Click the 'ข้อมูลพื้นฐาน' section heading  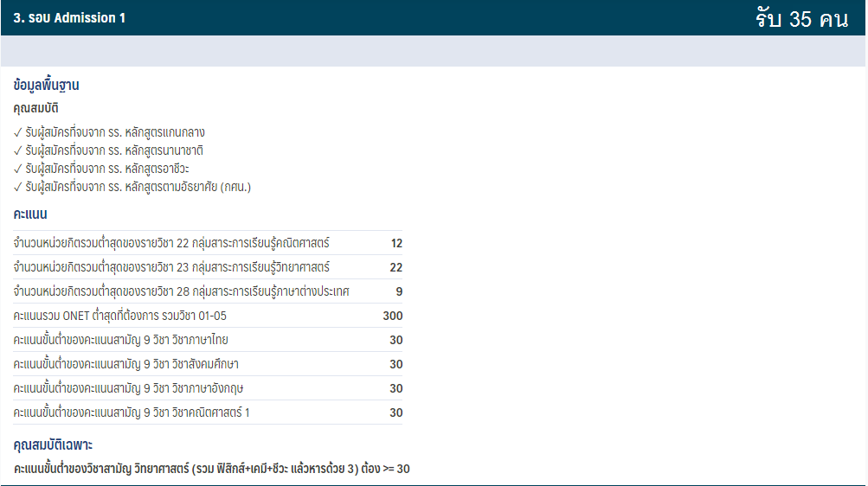point(47,86)
